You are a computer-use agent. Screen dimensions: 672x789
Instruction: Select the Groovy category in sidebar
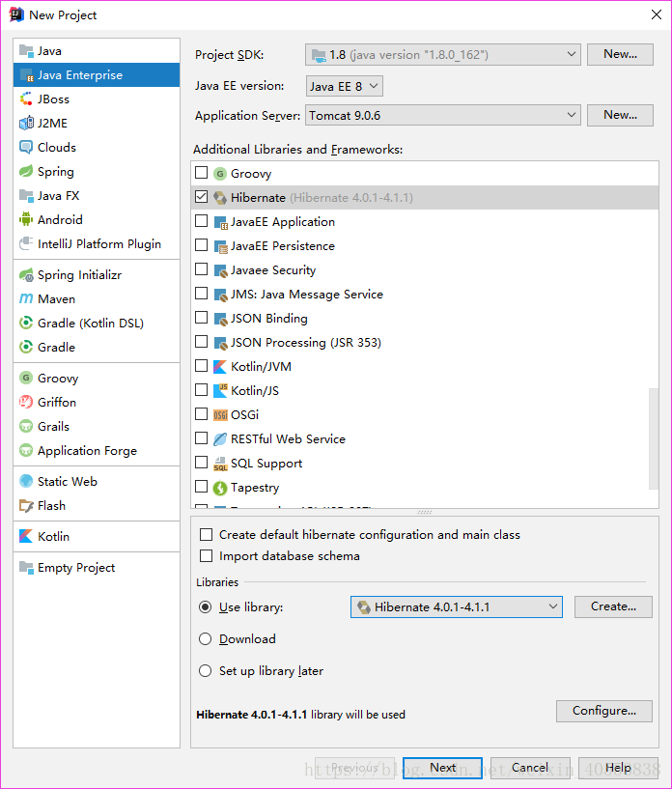pyautogui.click(x=97, y=379)
